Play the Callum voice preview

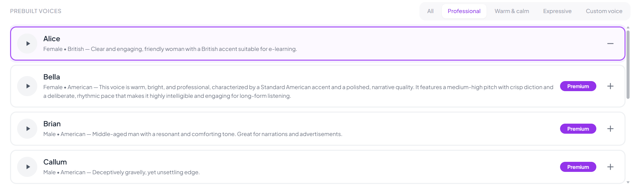[x=27, y=167]
